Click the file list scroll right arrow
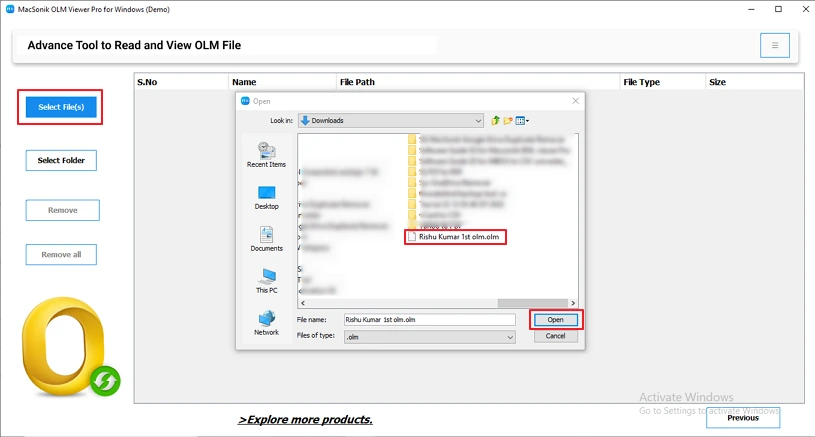 573,303
